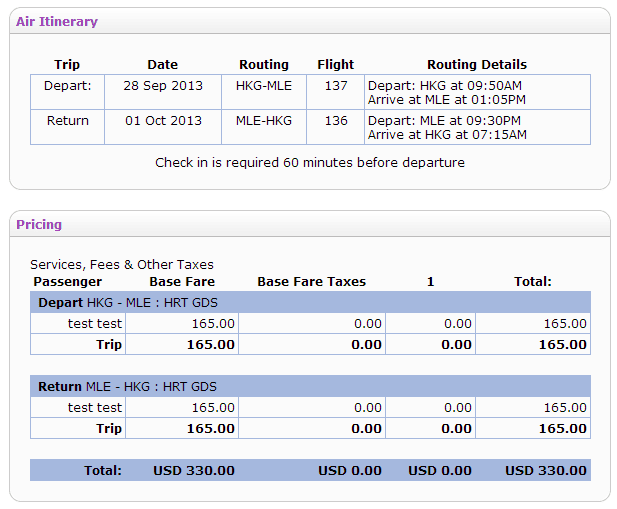This screenshot has height=509, width=617.
Task: Click the Flight column header in itinerary
Action: [336, 65]
